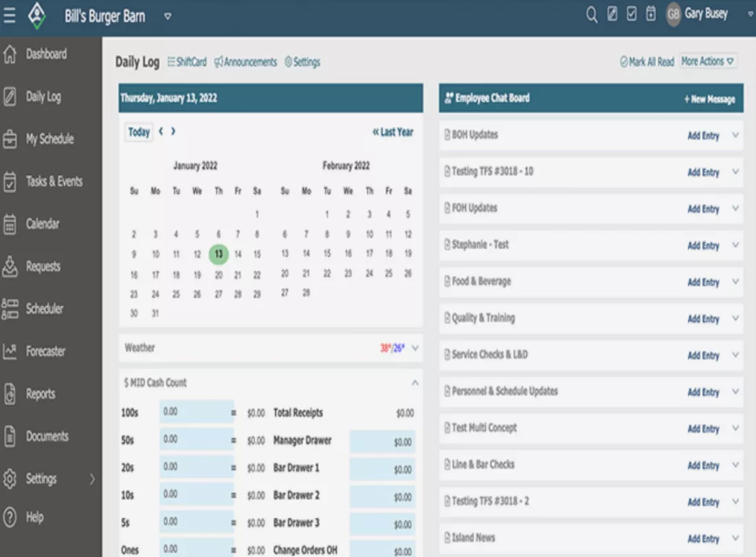
Task: Open the Forecaster sidebar item
Action: point(45,351)
